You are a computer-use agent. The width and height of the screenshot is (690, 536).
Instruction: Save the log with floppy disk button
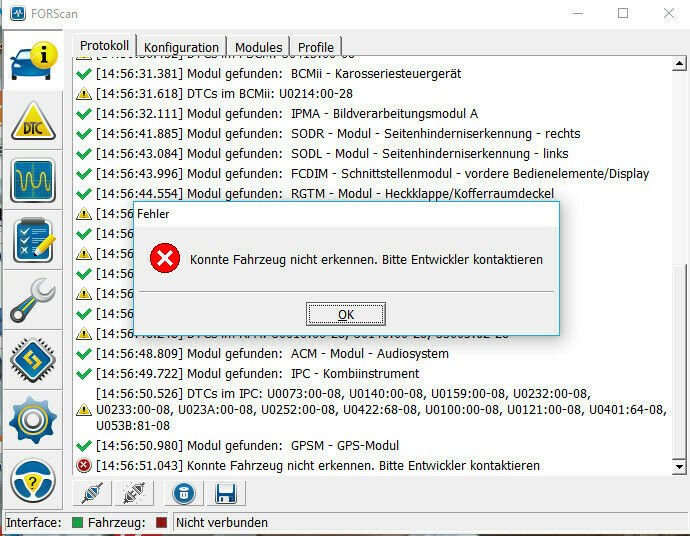click(x=226, y=493)
